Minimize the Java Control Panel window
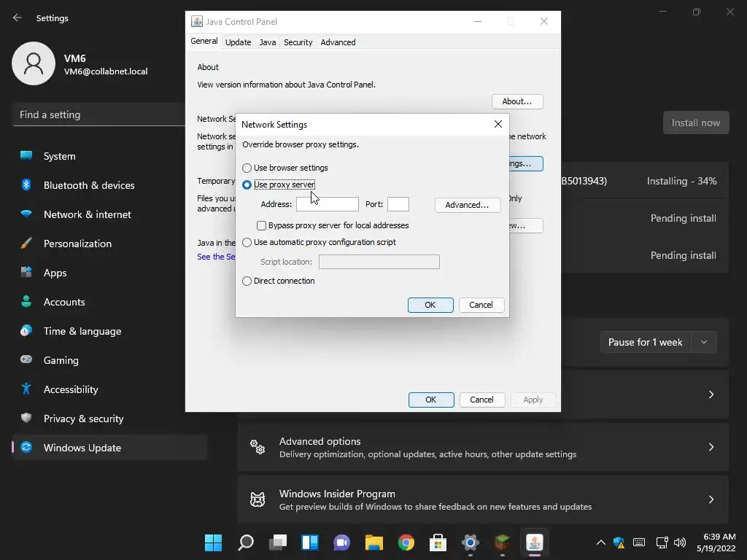Image resolution: width=747 pixels, height=560 pixels. pyautogui.click(x=478, y=21)
